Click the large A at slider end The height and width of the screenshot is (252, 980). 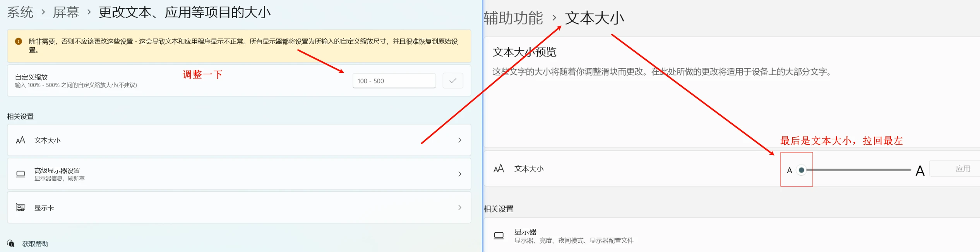[x=920, y=171]
